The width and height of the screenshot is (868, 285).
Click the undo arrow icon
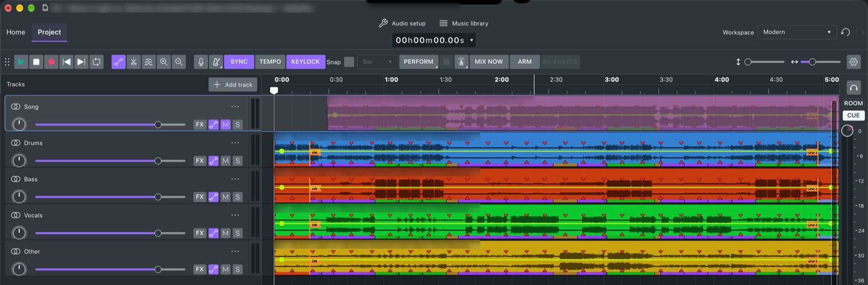(x=845, y=32)
